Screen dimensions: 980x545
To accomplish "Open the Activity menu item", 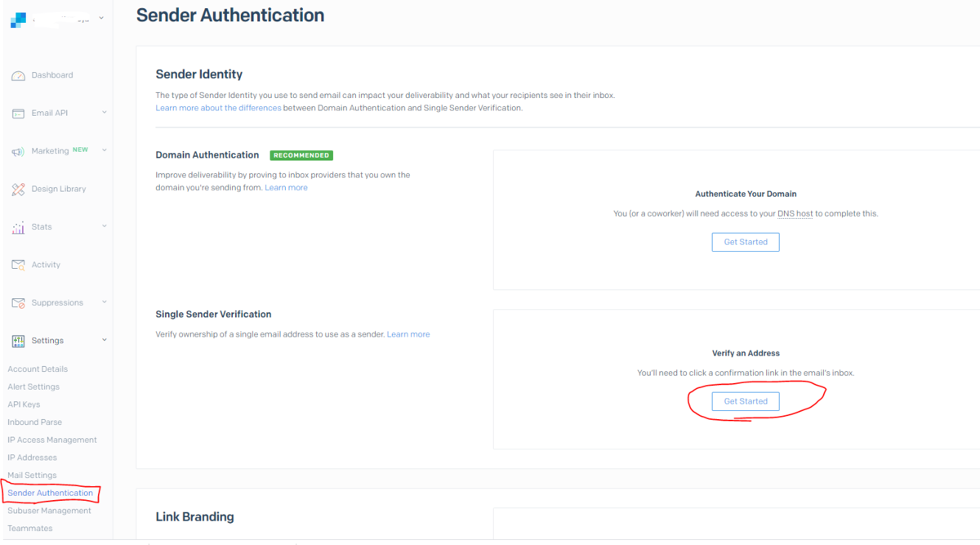I will [46, 265].
